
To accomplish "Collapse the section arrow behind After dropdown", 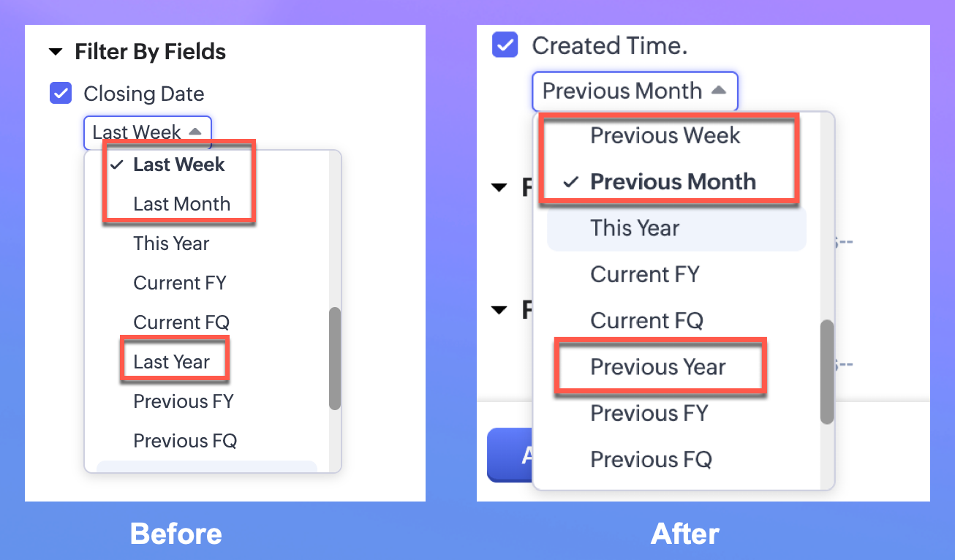I will (499, 188).
